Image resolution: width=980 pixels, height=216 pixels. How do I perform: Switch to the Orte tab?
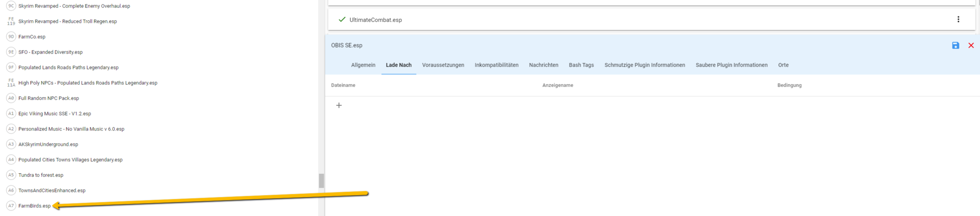(783, 65)
